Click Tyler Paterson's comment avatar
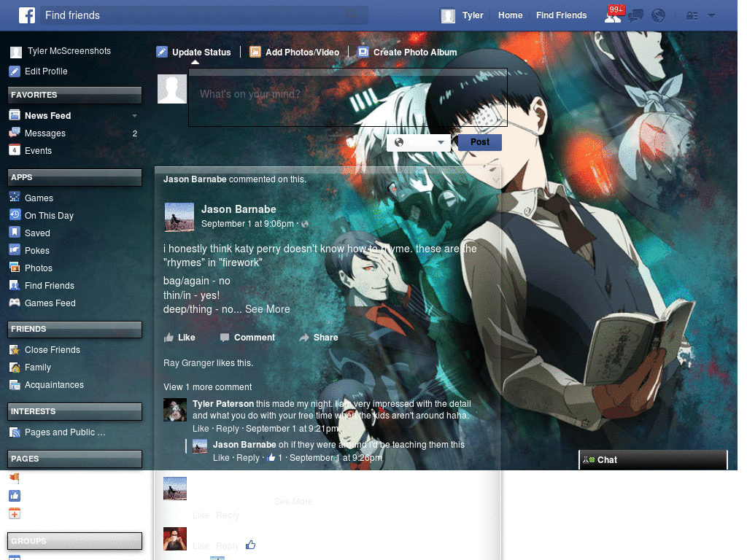747x560 pixels. (175, 410)
